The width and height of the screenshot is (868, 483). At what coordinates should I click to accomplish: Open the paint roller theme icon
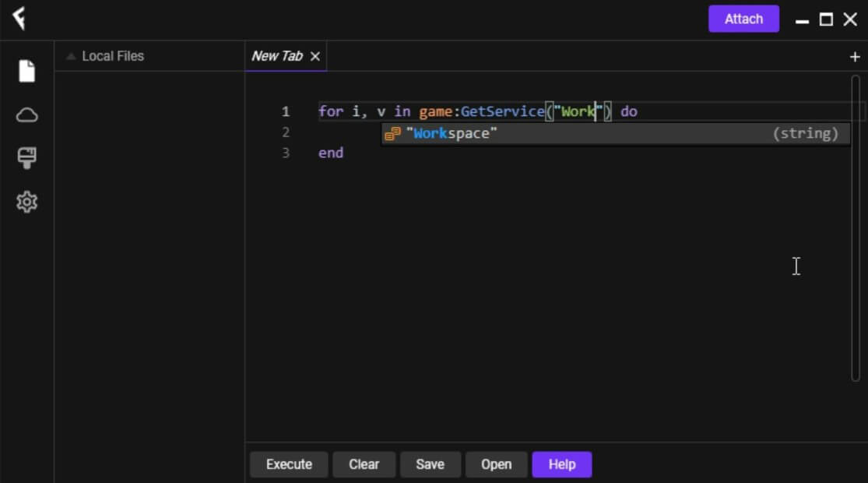(27, 158)
